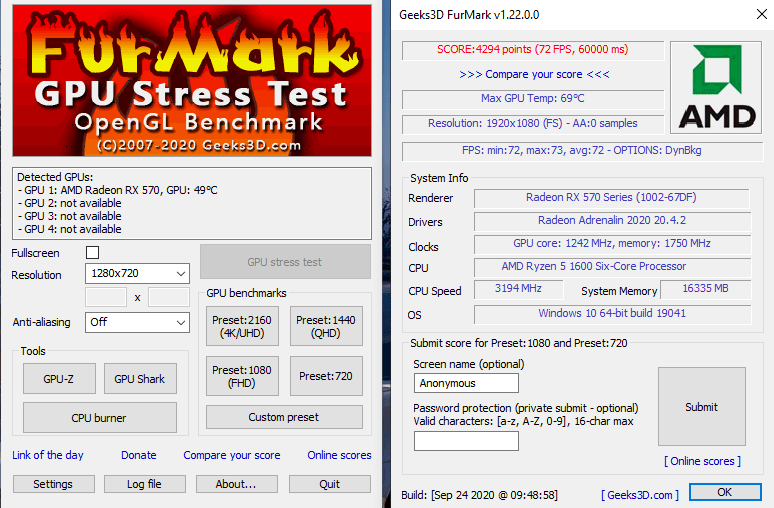Screen dimensions: 774x508
Task: Click Radeon RX 570 Series renderer value
Action: (611, 197)
